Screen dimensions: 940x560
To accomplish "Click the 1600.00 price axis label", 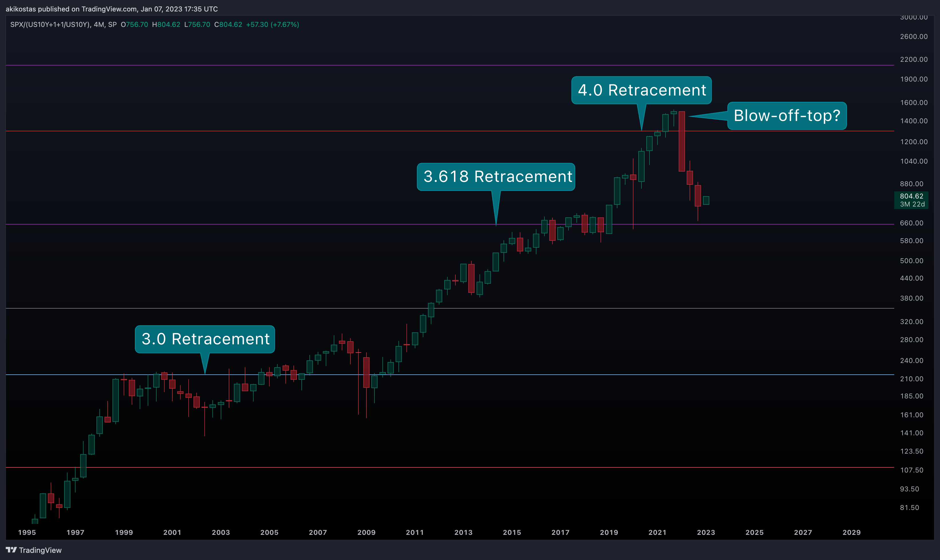I will click(x=914, y=103).
